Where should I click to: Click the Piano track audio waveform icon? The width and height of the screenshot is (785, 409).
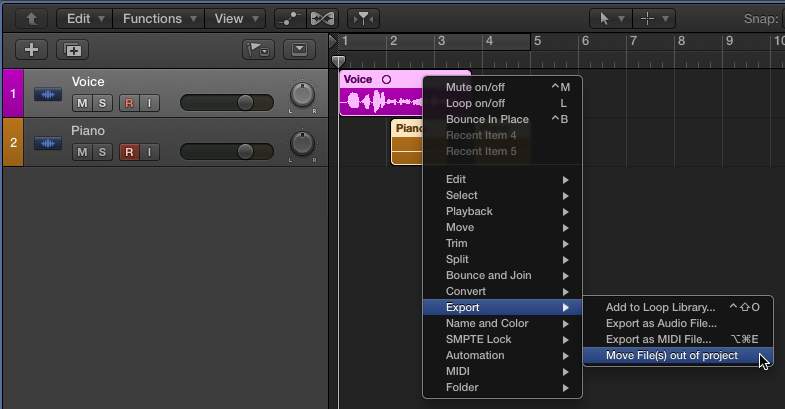pyautogui.click(x=48, y=143)
